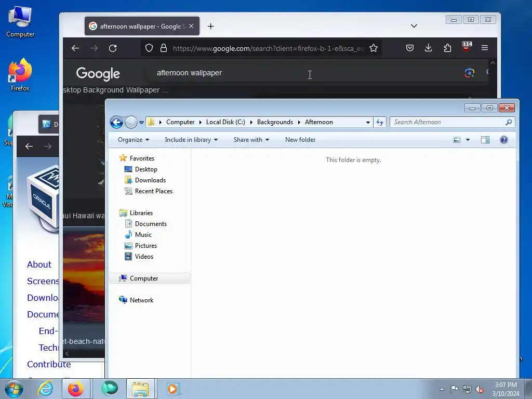Open Music library
Screen dimensions: 532x399
[143, 234]
